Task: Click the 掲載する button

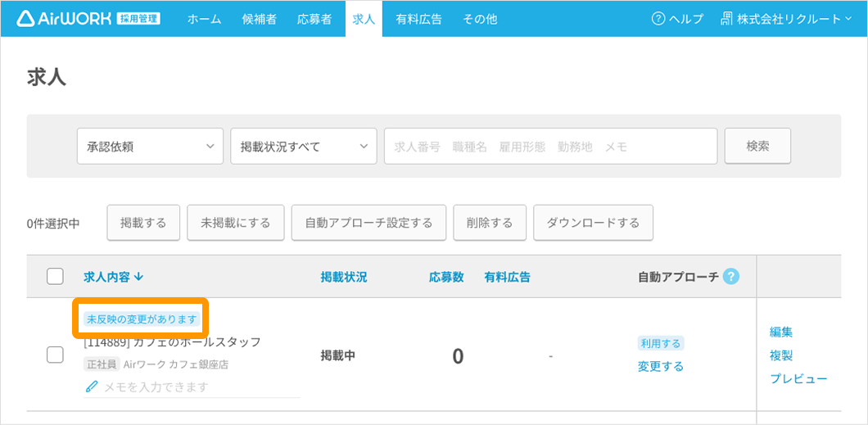Action: coord(143,223)
